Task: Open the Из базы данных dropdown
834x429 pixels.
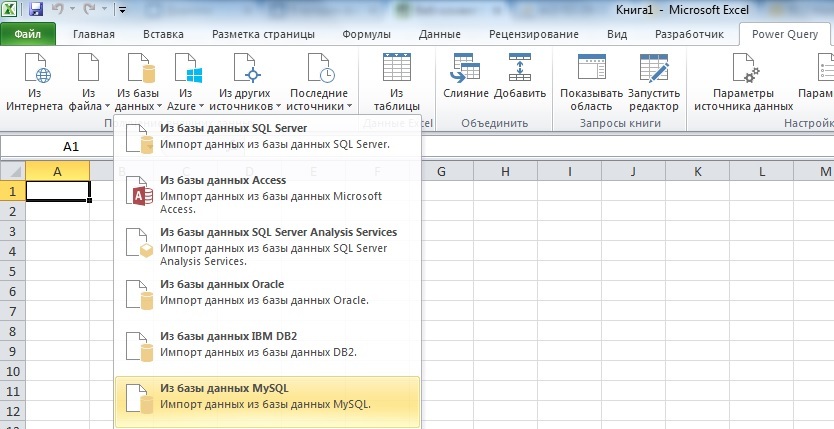Action: (138, 82)
